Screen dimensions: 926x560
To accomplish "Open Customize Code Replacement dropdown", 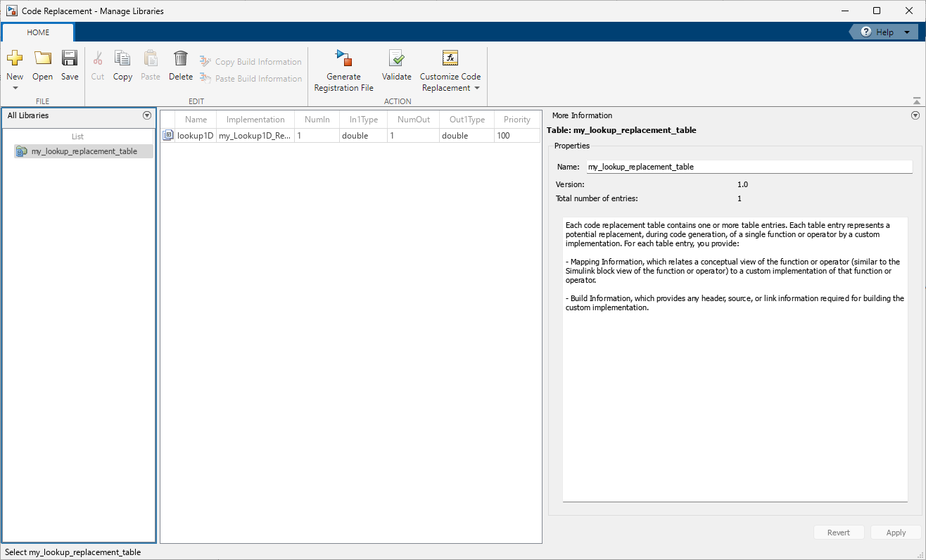I will point(450,70).
